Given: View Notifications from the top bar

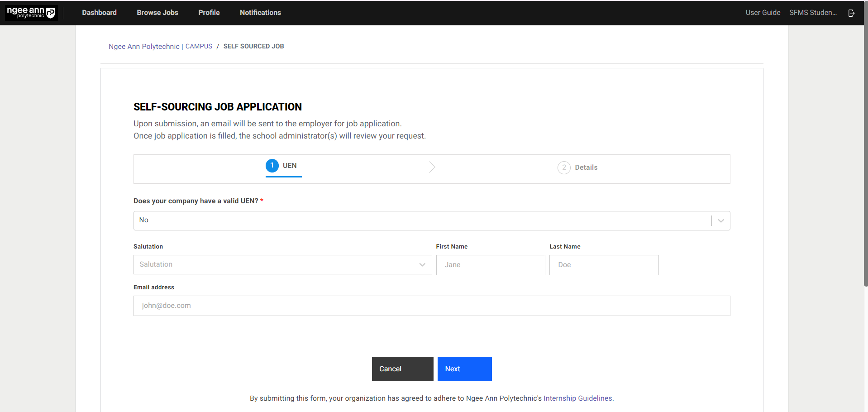Looking at the screenshot, I should 260,13.
